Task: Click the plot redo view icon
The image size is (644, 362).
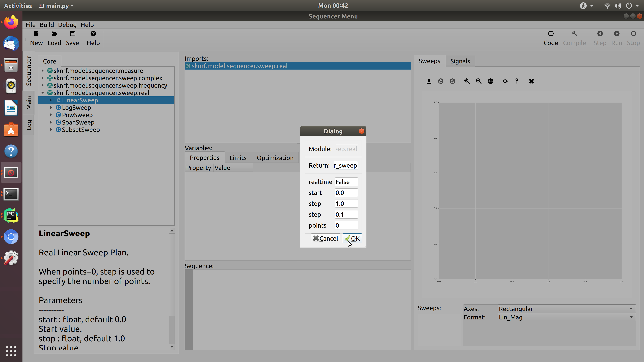Action: pos(452,81)
